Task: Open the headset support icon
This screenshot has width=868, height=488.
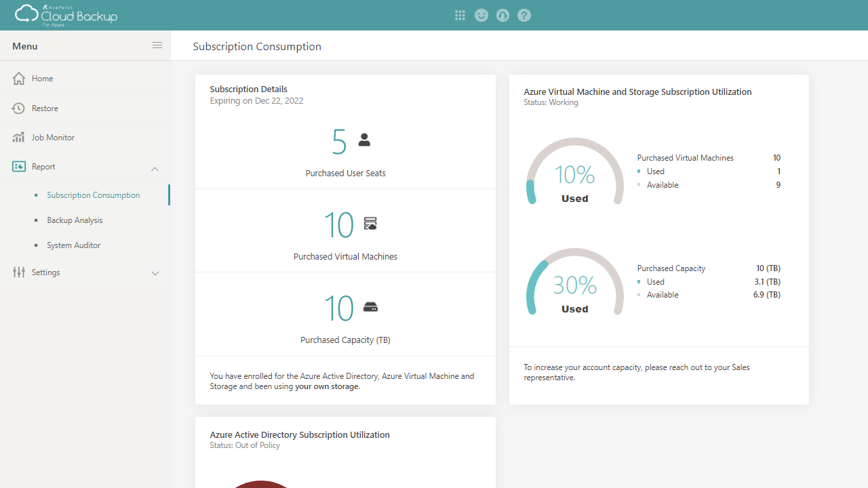Action: point(502,16)
